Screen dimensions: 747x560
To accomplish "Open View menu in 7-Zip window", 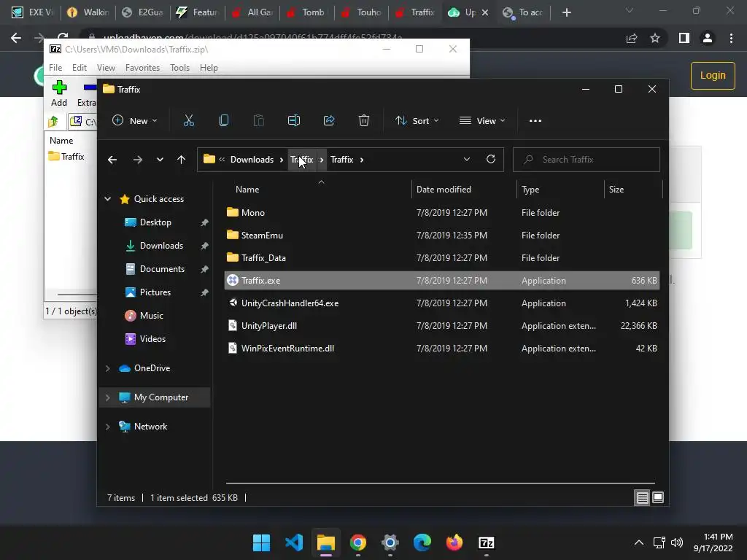I will [106, 68].
